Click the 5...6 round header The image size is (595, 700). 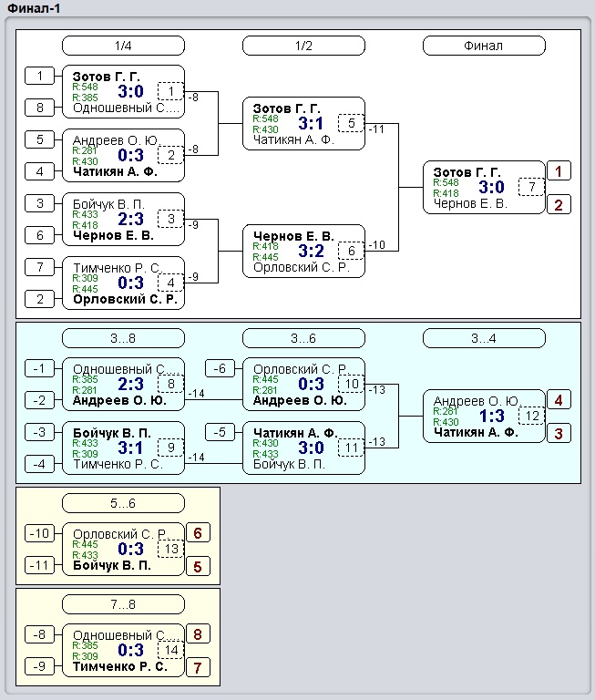(123, 503)
